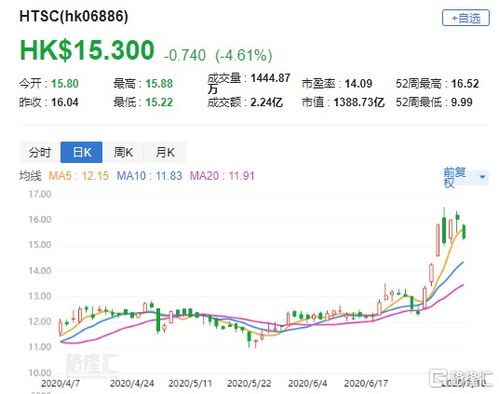Add stock via +自选 button
Image resolution: width=499 pixels, height=394 pixels.
tap(466, 18)
